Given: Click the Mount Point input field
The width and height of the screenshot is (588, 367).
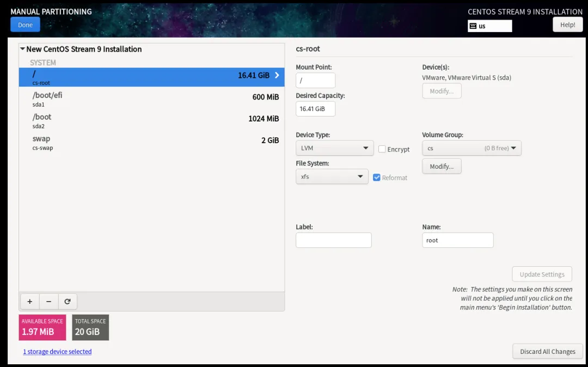Looking at the screenshot, I should coord(315,80).
